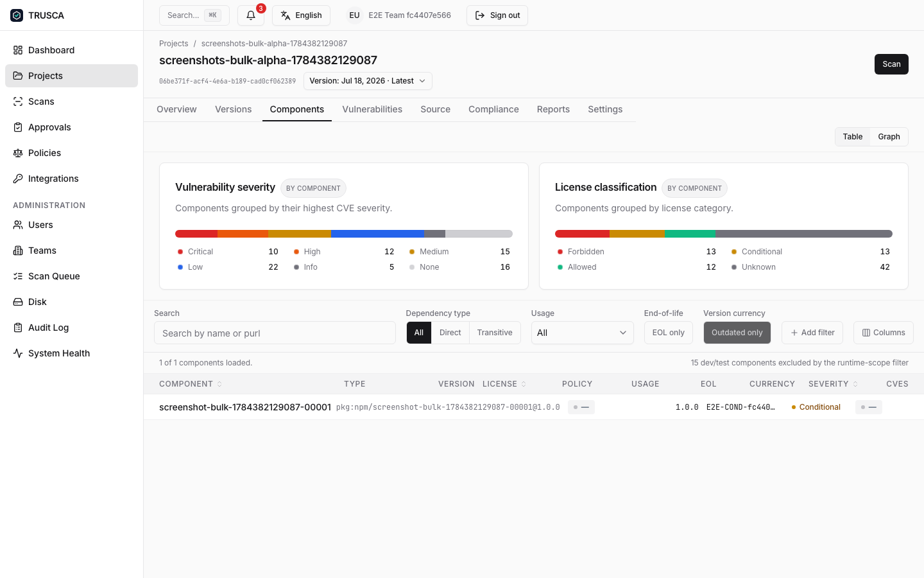Select the Policies scale icon
The width and height of the screenshot is (924, 578).
[18, 153]
